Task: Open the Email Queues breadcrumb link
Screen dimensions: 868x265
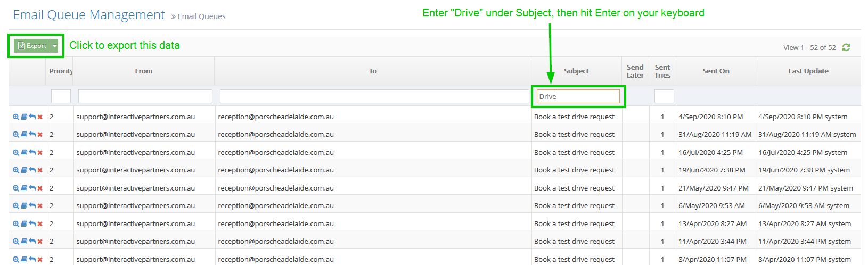Action: [x=201, y=16]
